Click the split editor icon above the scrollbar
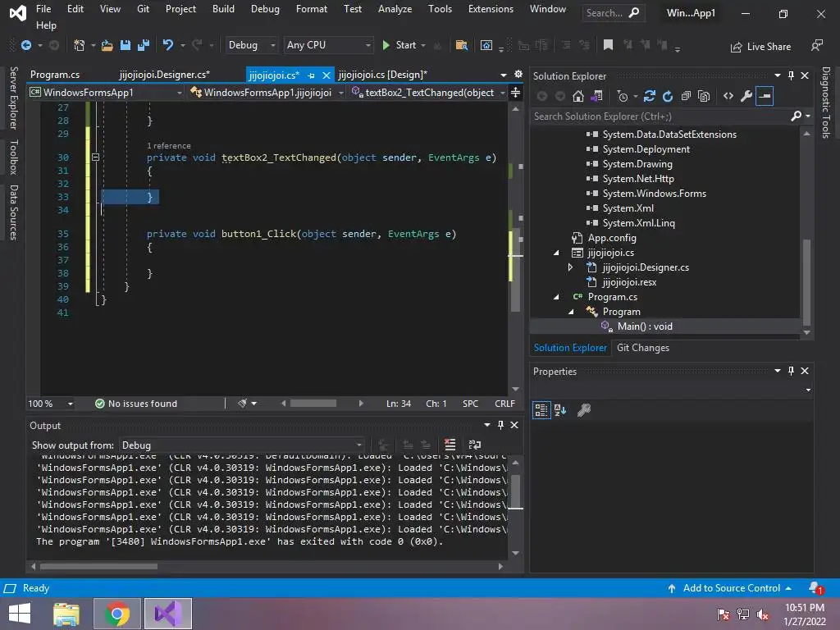This screenshot has width=840, height=630. 515,93
